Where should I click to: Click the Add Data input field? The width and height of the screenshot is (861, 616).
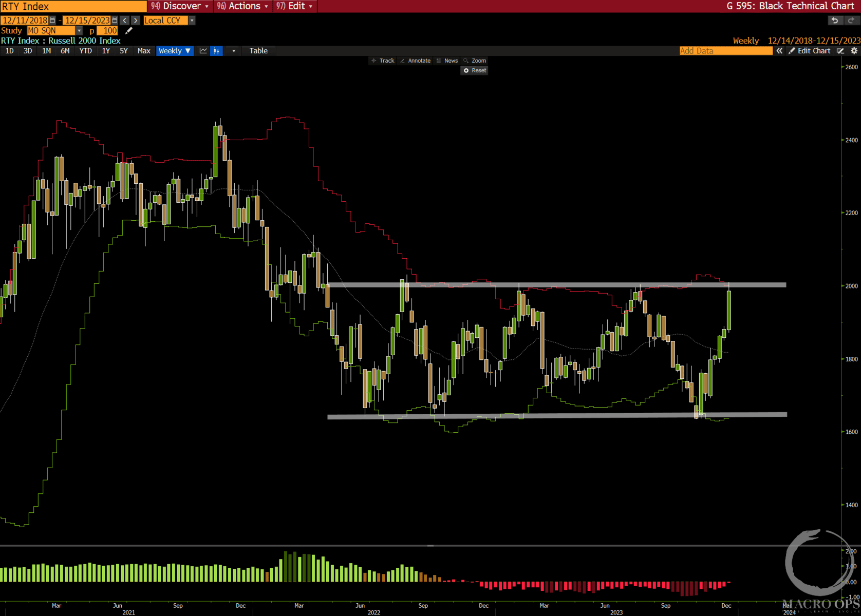click(725, 51)
